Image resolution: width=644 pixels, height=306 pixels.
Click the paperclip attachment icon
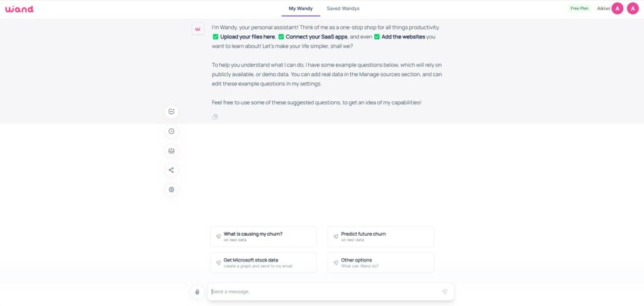(x=197, y=292)
